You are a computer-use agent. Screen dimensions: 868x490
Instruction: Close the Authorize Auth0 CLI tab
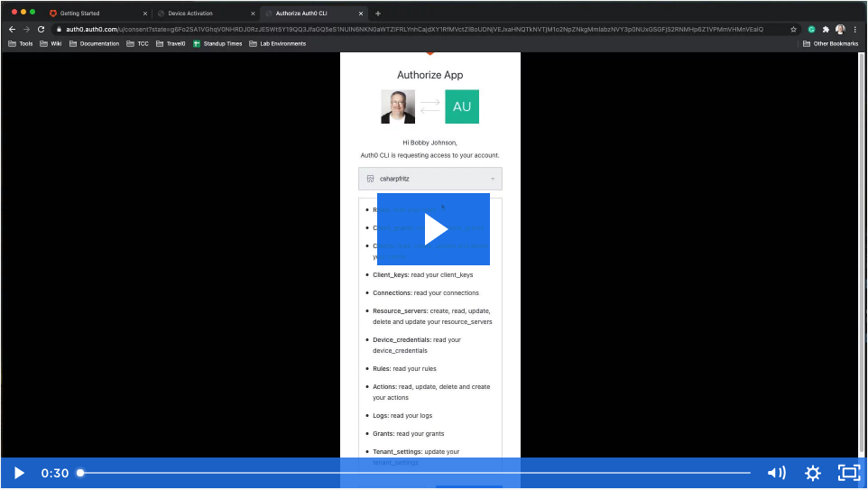361,14
